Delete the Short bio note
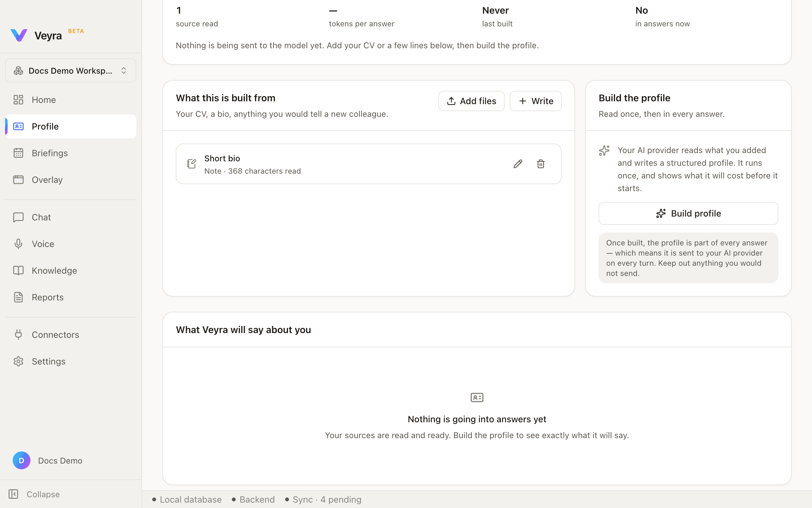The image size is (812, 508). (x=540, y=164)
